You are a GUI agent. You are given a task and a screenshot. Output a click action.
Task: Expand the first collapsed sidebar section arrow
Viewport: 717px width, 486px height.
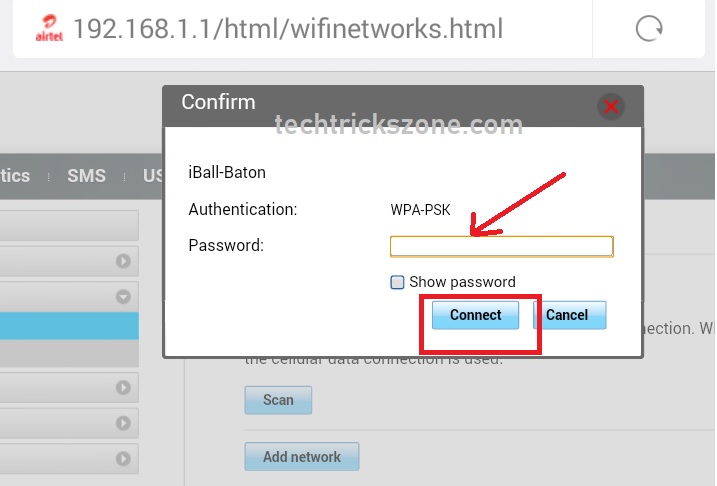point(124,262)
